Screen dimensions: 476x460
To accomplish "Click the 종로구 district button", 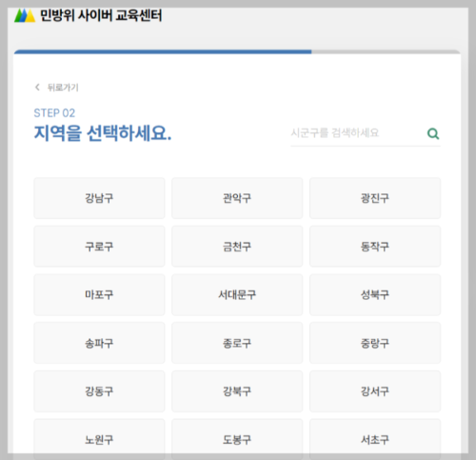I will click(x=237, y=343).
